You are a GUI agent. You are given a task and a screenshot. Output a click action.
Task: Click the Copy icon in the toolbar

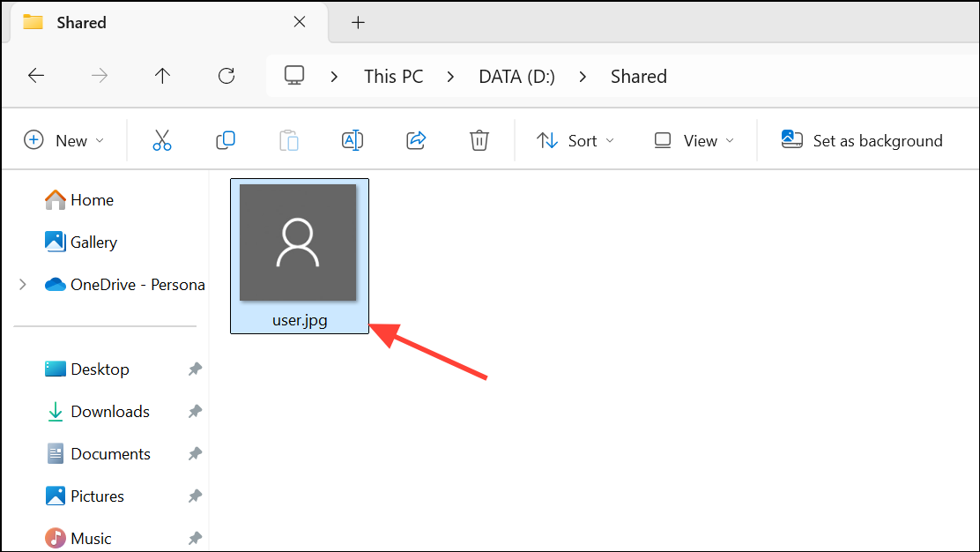pos(225,140)
